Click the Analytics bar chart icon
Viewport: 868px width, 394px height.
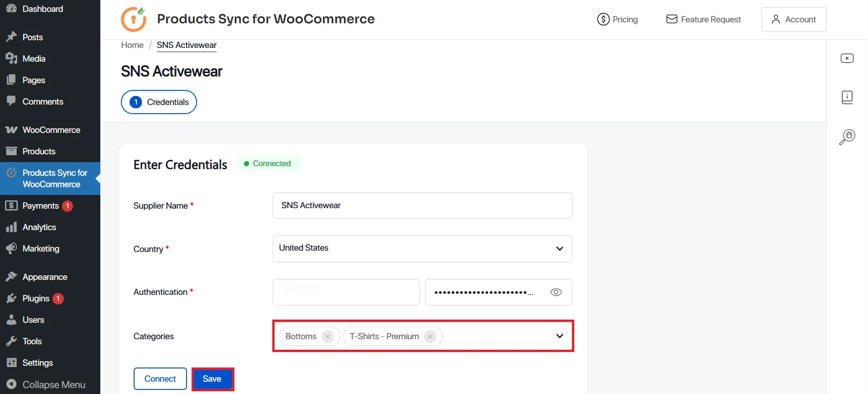click(11, 227)
